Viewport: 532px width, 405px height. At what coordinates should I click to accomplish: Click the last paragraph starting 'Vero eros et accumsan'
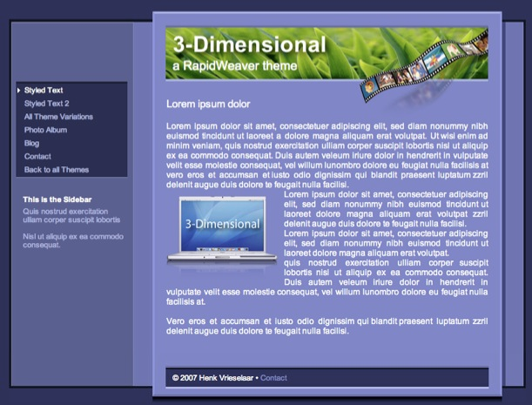[x=327, y=327]
